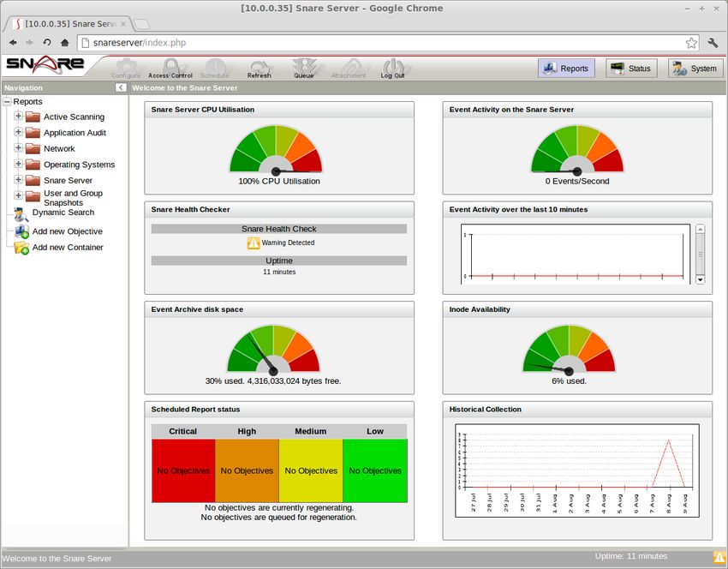728x569 pixels.
Task: Open Dynamic Search icon
Action: [21, 213]
